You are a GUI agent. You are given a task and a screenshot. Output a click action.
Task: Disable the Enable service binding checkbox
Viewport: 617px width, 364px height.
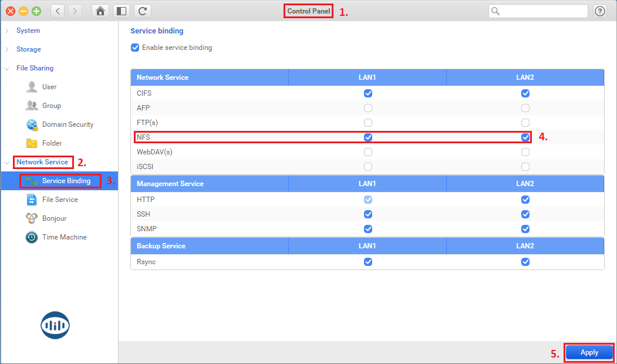[x=135, y=48]
